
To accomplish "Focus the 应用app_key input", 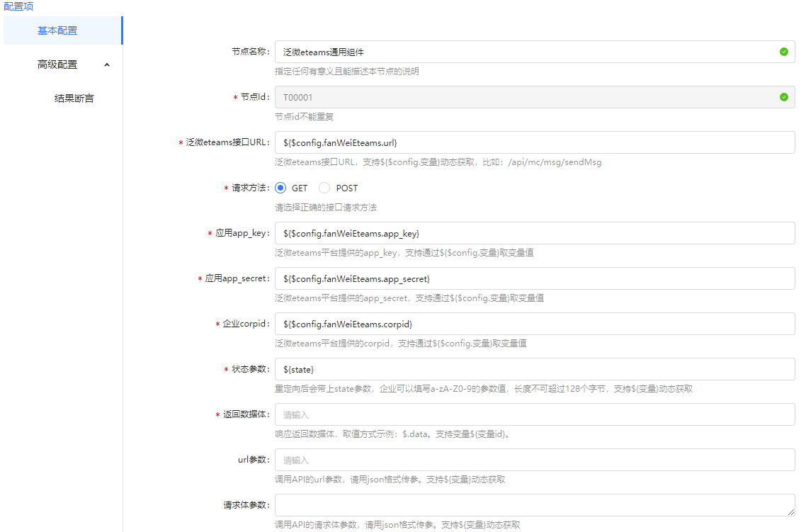I will [534, 233].
